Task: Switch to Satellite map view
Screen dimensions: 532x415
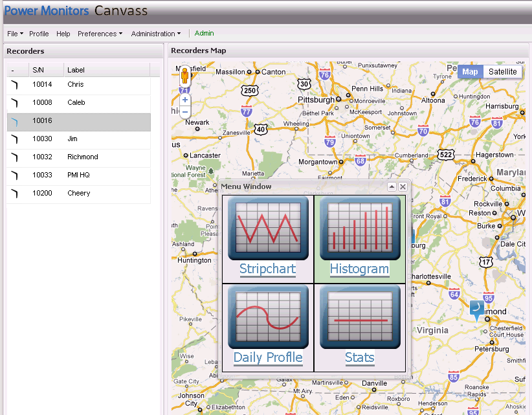Action: point(502,71)
